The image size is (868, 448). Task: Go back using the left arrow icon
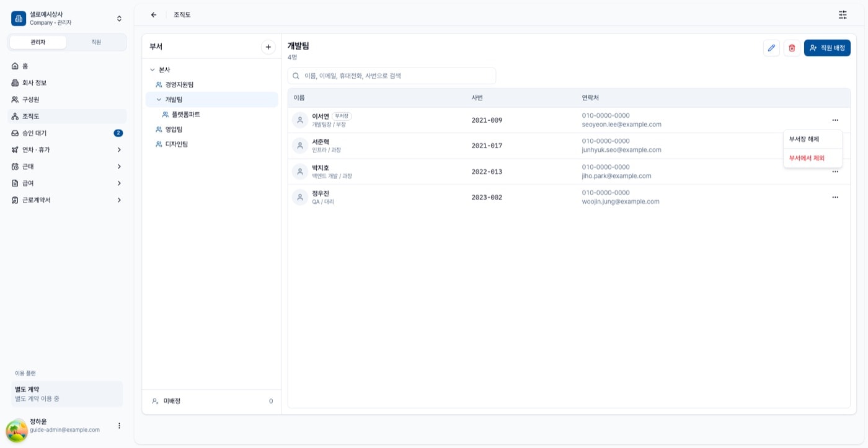pos(154,15)
